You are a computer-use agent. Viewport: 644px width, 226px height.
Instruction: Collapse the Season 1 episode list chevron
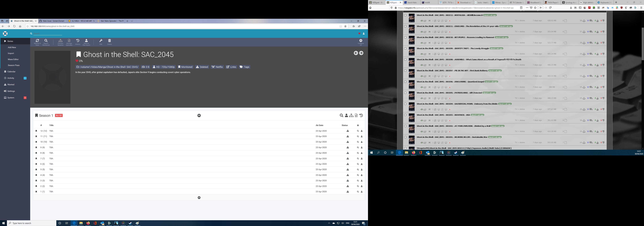(199, 115)
